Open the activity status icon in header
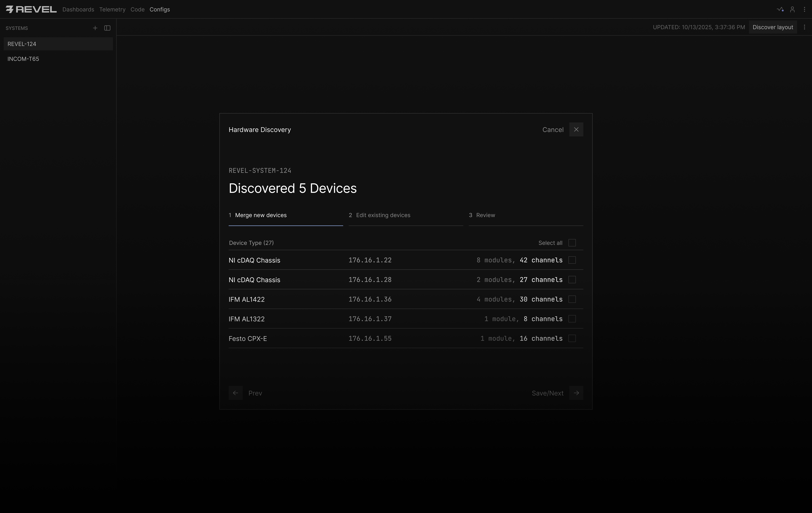Screen dimensions: 812x513 (x=780, y=9)
